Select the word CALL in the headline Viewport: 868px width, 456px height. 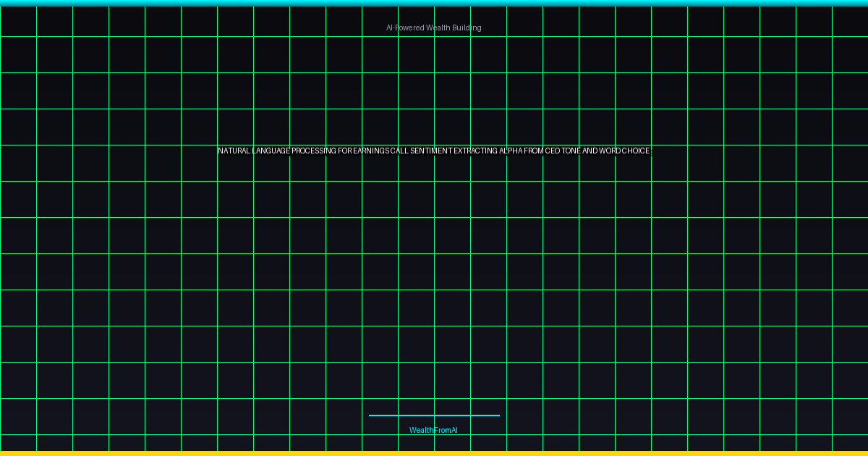[399, 151]
